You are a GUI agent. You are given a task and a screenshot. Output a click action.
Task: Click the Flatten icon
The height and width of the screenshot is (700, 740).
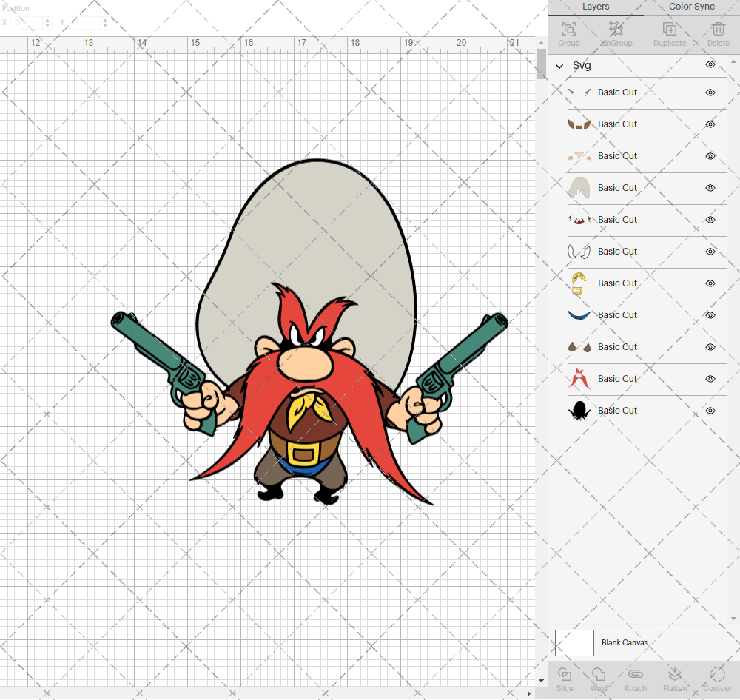coord(674,674)
